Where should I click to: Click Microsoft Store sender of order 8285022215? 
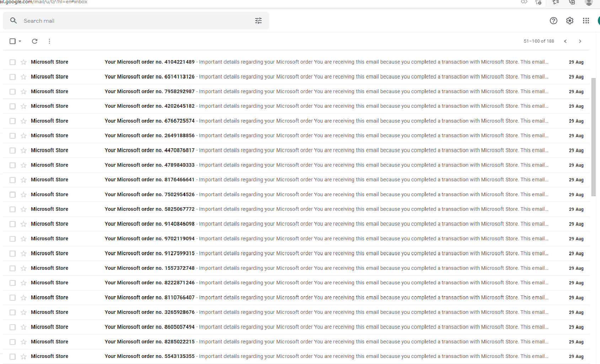pos(49,342)
